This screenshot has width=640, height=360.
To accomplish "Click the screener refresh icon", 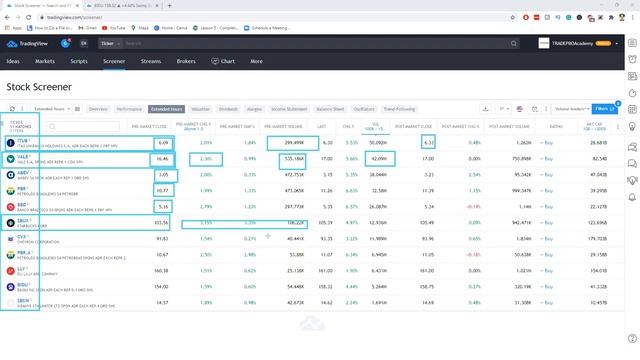I will point(12,109).
